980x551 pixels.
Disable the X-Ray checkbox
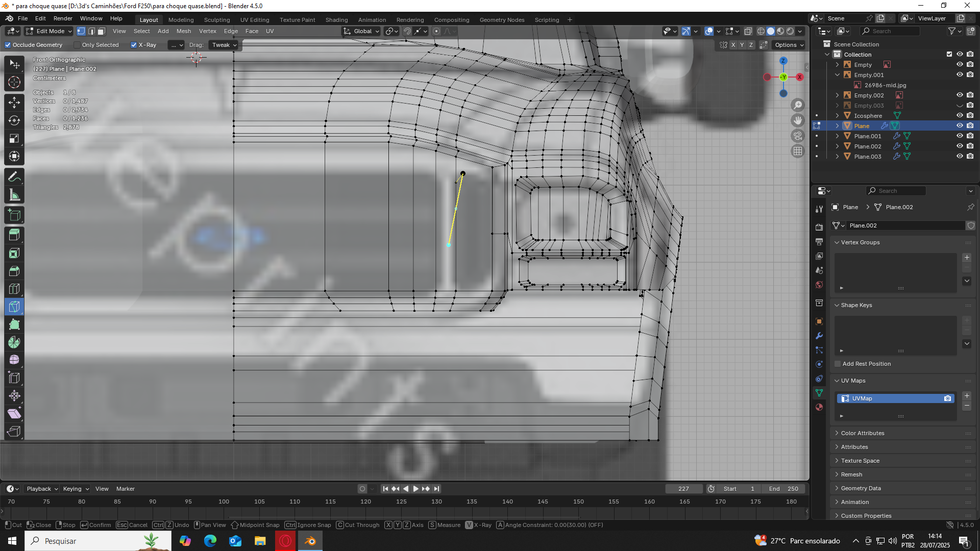point(134,45)
